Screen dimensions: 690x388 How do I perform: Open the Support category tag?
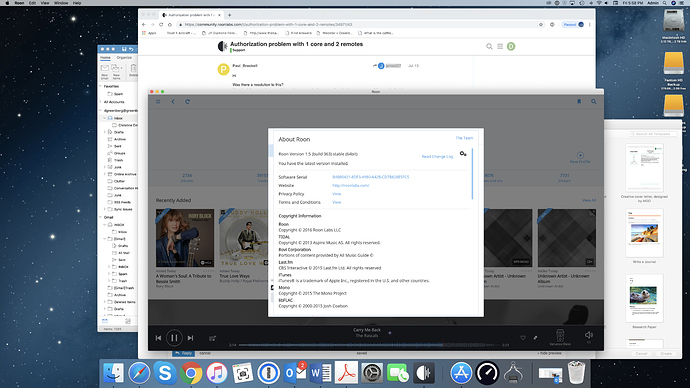[x=238, y=50]
